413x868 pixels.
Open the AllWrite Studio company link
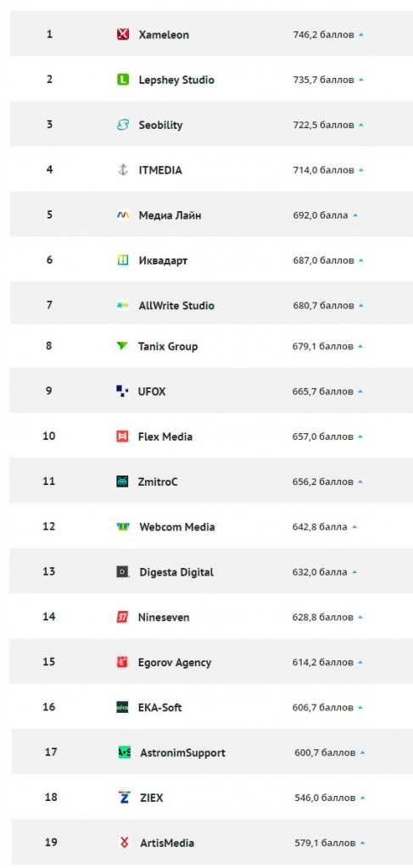(x=176, y=305)
